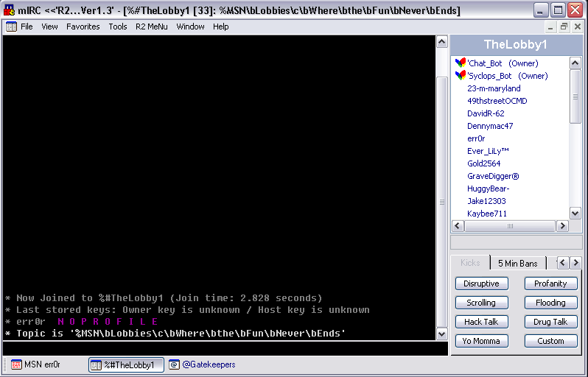Open the R2 MeNu menu
588x377 pixels.
point(152,27)
